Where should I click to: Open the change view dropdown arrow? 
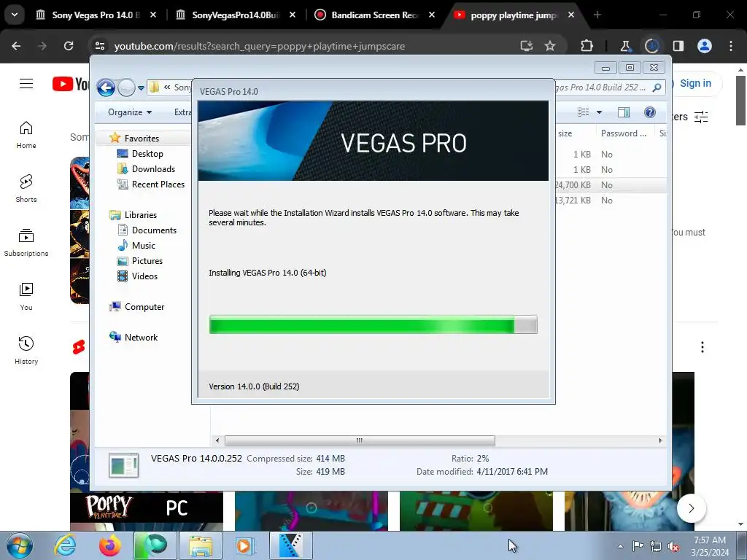[600, 112]
